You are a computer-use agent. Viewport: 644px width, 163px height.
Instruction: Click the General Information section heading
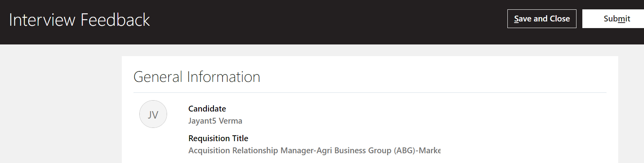[197, 77]
